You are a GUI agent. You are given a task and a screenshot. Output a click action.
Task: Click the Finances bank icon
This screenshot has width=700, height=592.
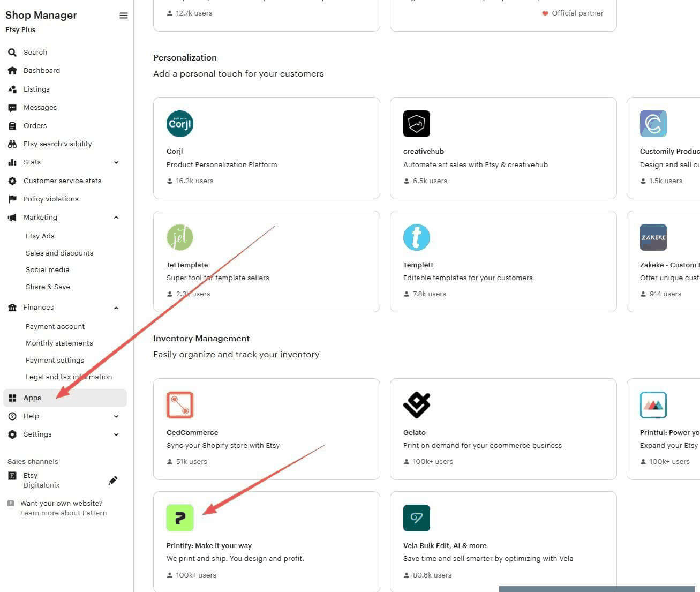pyautogui.click(x=12, y=308)
